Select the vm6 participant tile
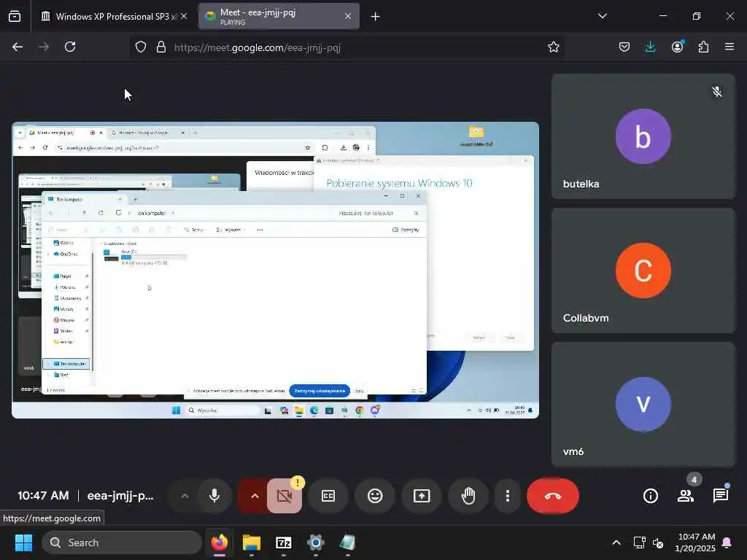Image resolution: width=747 pixels, height=560 pixels. (643, 404)
